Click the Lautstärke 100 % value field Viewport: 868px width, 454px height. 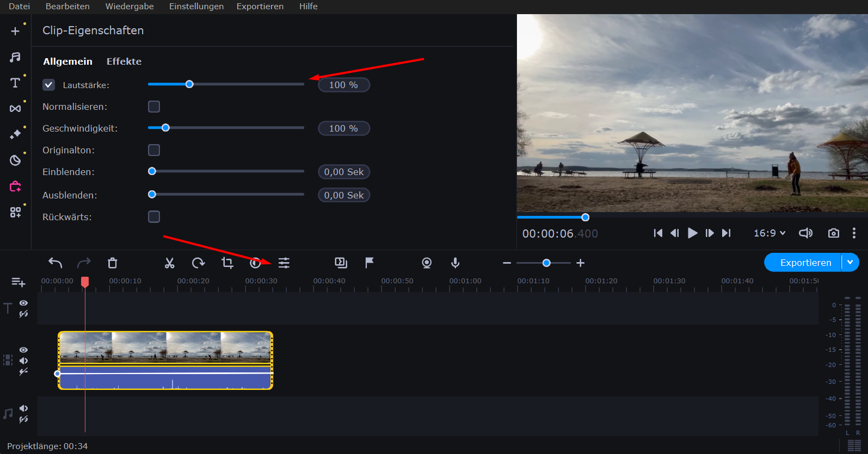[344, 85]
